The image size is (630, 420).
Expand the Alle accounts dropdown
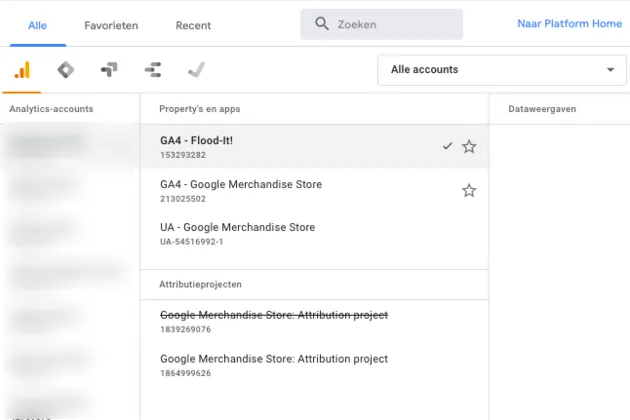502,70
